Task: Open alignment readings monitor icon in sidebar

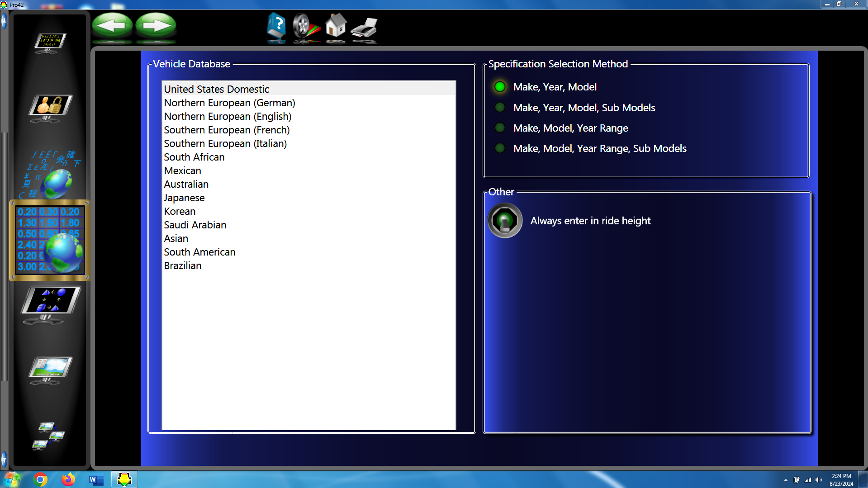Action: 50,43
